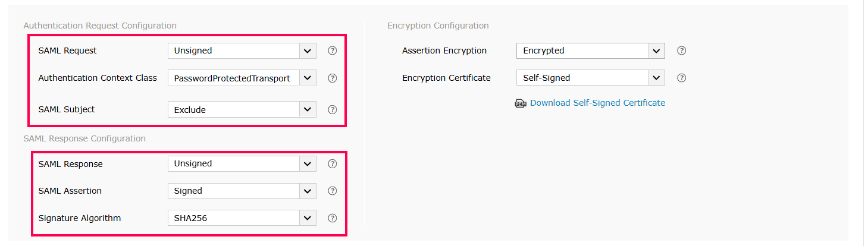Click help icon next to SAML Request
This screenshot has width=868, height=246.
tap(333, 51)
